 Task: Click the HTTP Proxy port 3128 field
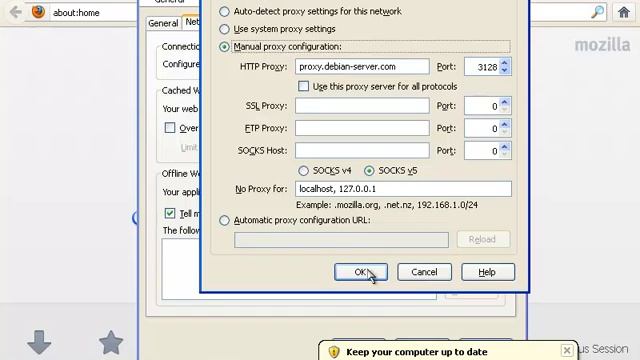[x=482, y=67]
